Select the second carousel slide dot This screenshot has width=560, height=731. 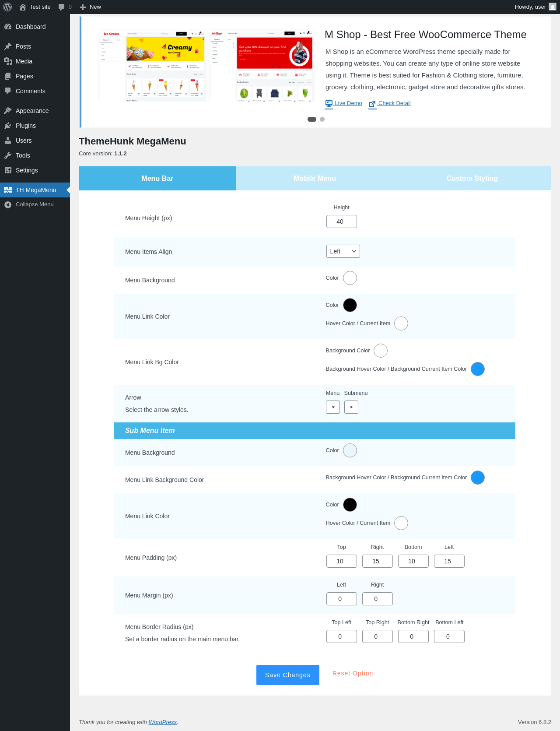click(x=322, y=119)
